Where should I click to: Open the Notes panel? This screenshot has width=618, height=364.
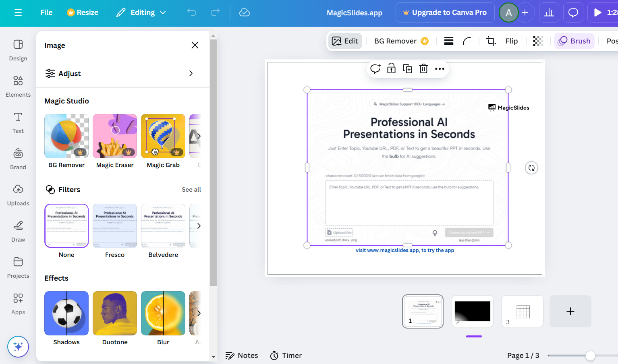[242, 356]
